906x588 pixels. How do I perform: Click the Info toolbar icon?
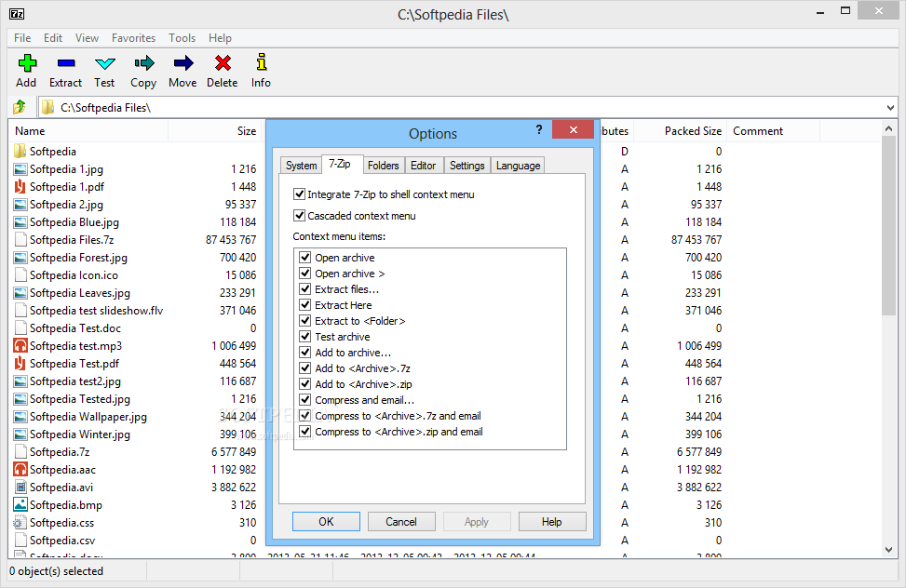[261, 61]
